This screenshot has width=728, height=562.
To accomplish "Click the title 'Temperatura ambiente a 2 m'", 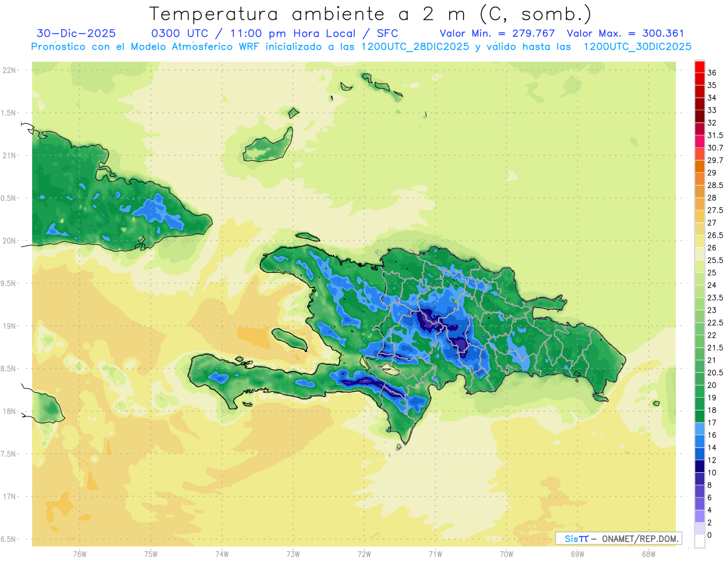I will (310, 13).
